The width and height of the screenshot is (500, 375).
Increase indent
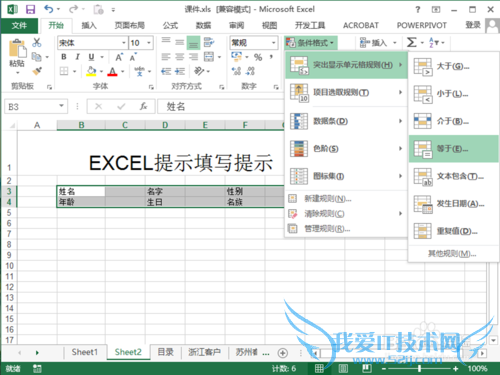coord(180,71)
